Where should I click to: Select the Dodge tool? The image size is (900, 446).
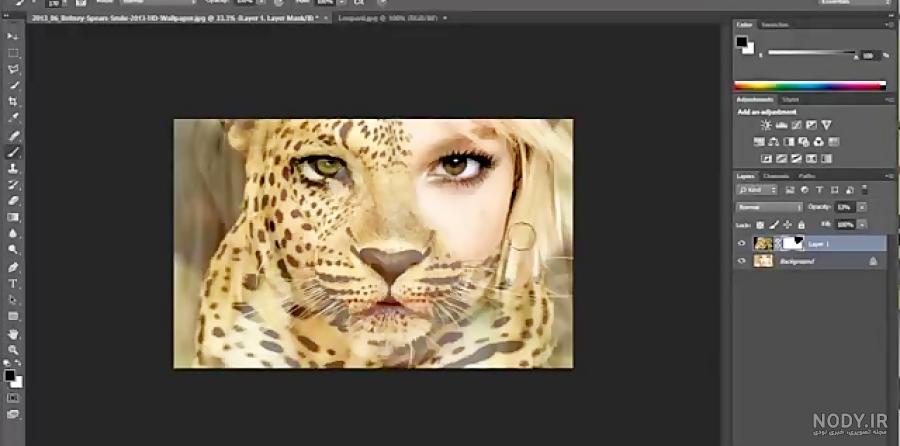(13, 250)
